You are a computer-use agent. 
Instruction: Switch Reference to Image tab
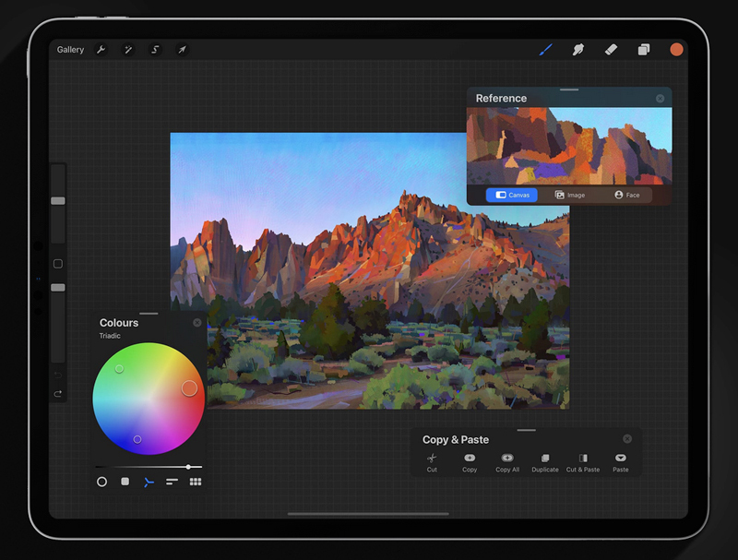point(569,195)
